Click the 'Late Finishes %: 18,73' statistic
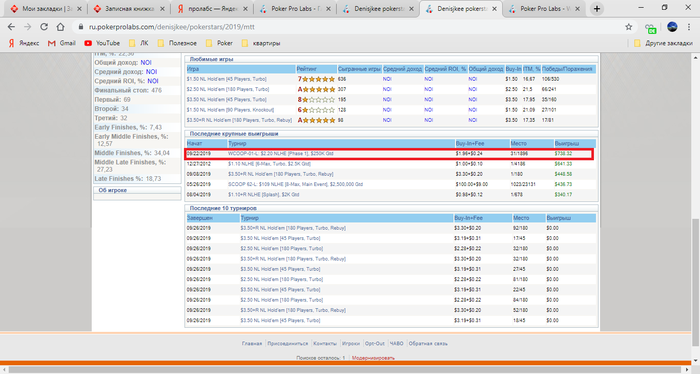Screen dimensions: 700x374 (x=128, y=179)
